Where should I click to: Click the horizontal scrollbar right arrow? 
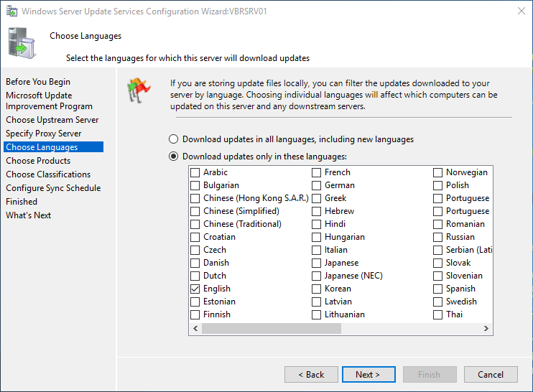click(487, 328)
